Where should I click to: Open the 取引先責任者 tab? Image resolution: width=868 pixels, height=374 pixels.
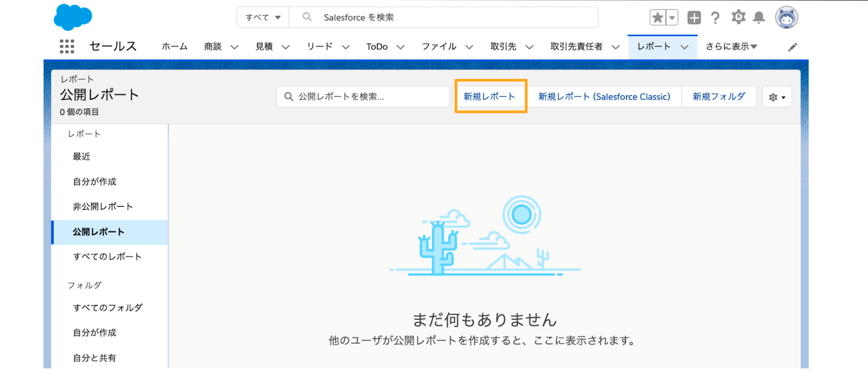pyautogui.click(x=576, y=47)
